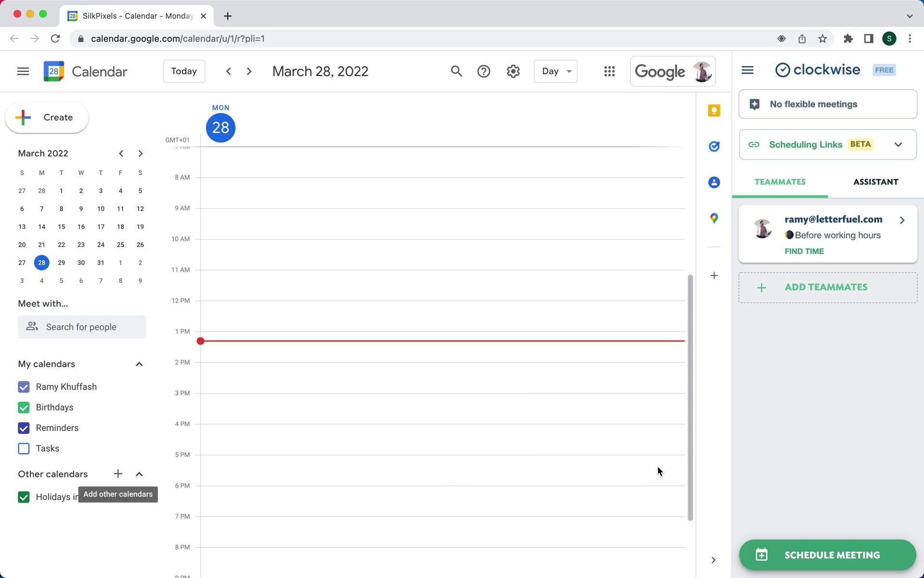Uncheck the Birthdays calendar checkbox
The height and width of the screenshot is (578, 924).
click(24, 407)
